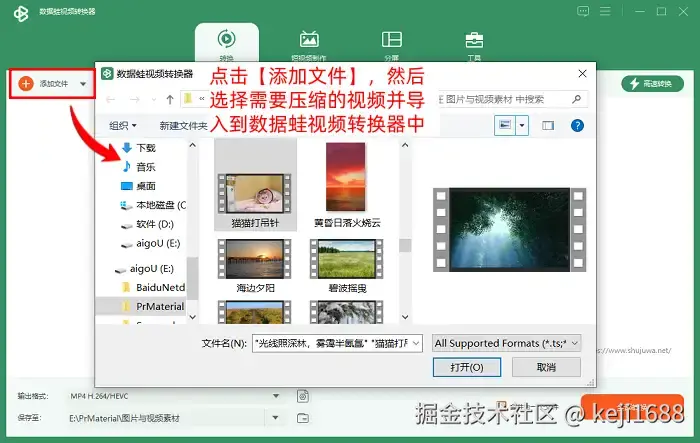Click the forward navigation arrow in dialog
Image resolution: width=700 pixels, height=443 pixels.
click(x=134, y=100)
